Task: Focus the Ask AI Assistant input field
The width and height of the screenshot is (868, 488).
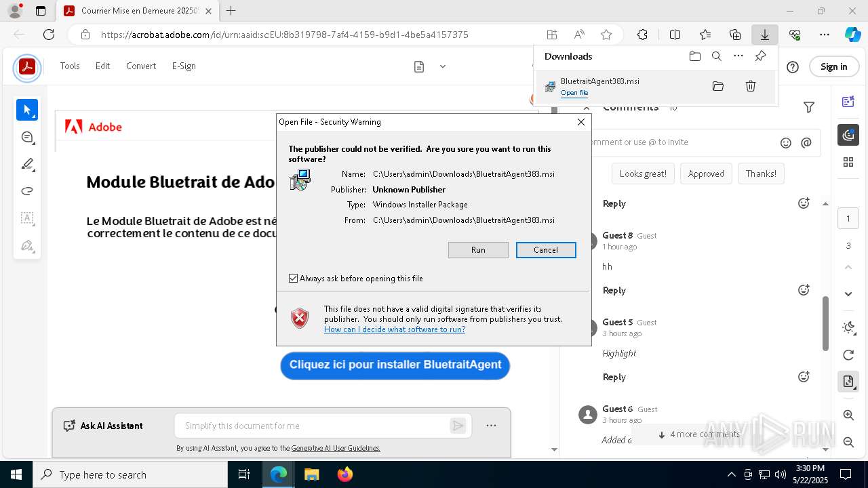Action: click(313, 426)
